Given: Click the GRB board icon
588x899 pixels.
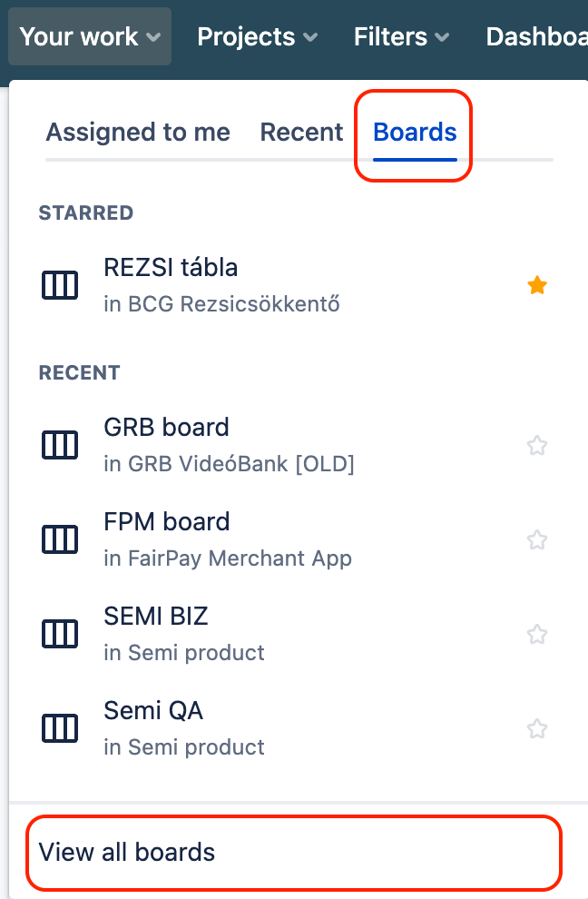Looking at the screenshot, I should coord(60,445).
